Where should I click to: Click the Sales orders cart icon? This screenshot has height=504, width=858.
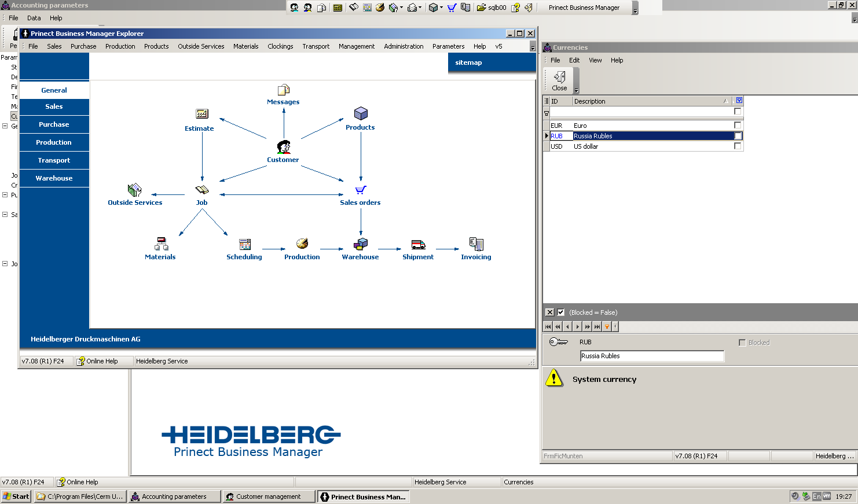(361, 190)
